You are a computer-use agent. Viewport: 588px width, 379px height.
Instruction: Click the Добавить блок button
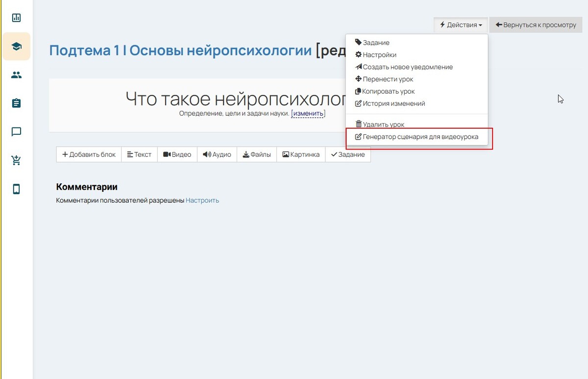pyautogui.click(x=89, y=154)
